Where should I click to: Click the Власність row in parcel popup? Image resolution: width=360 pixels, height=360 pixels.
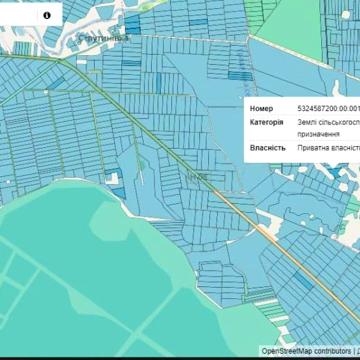[303, 148]
